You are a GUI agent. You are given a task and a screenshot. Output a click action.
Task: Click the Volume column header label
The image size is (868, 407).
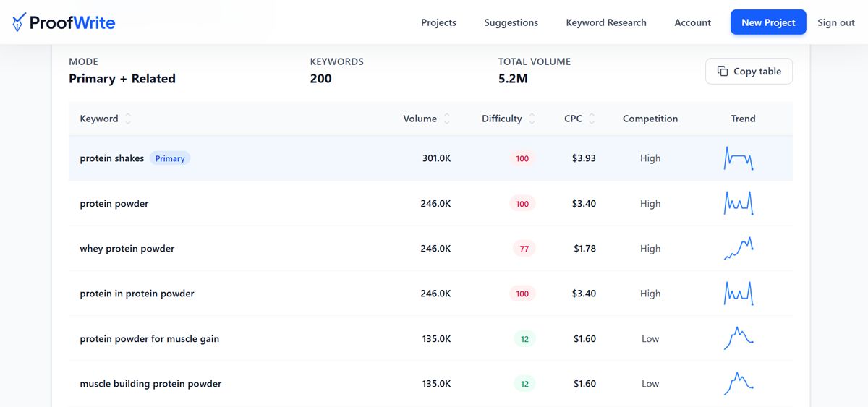click(420, 119)
